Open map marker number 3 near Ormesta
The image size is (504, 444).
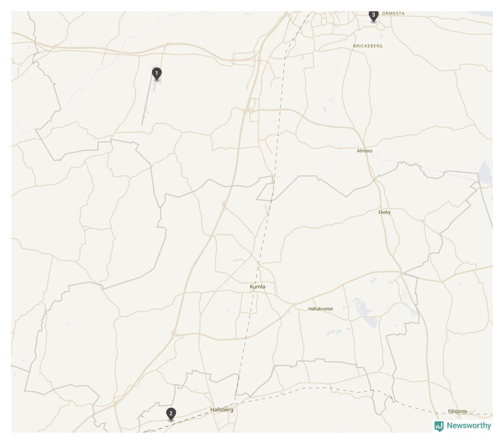click(x=373, y=16)
